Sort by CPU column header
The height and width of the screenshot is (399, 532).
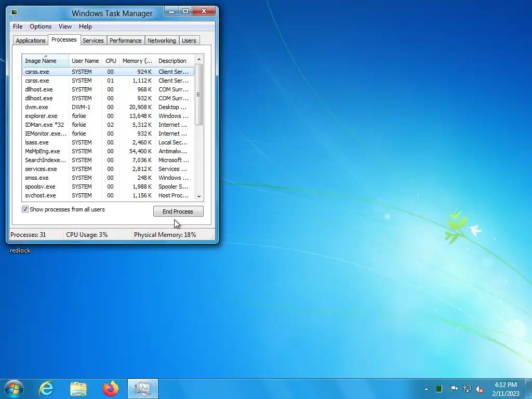tap(111, 61)
